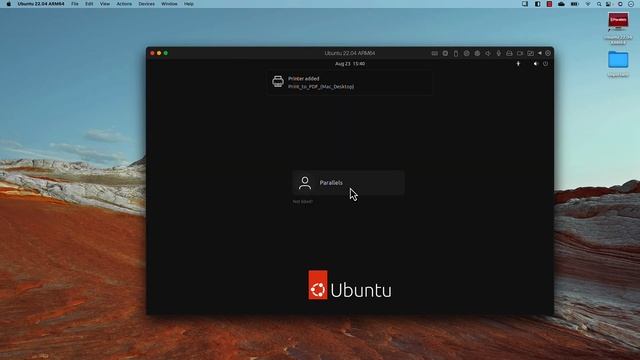
Task: Open the Ubuntu accessibility menu icon
Action: pos(518,64)
